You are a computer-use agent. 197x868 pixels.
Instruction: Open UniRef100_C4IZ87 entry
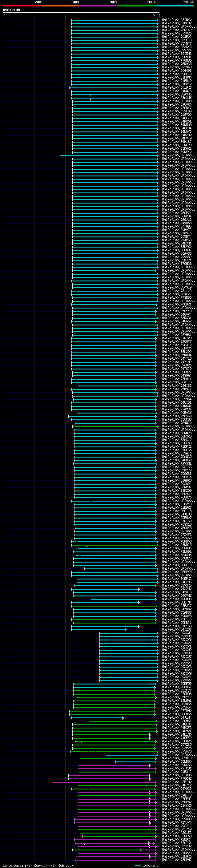pyautogui.click(x=176, y=629)
